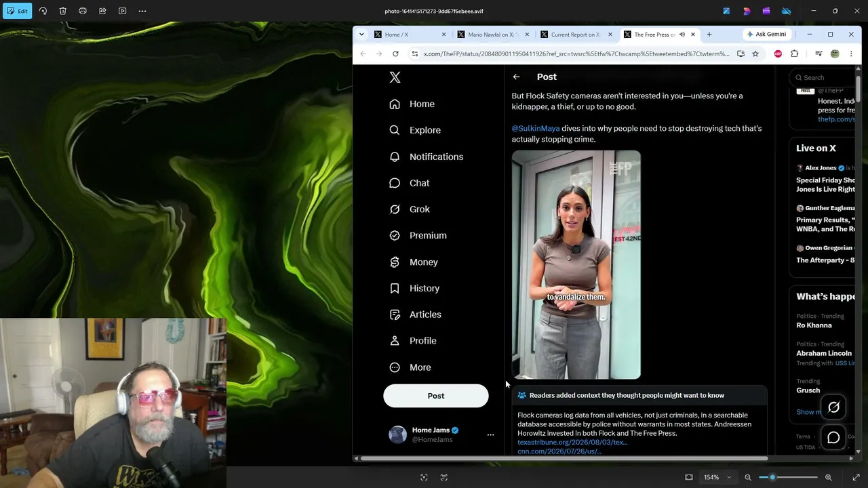Rotate the photo in Photos toolbar
868x488 pixels.
[43, 11]
